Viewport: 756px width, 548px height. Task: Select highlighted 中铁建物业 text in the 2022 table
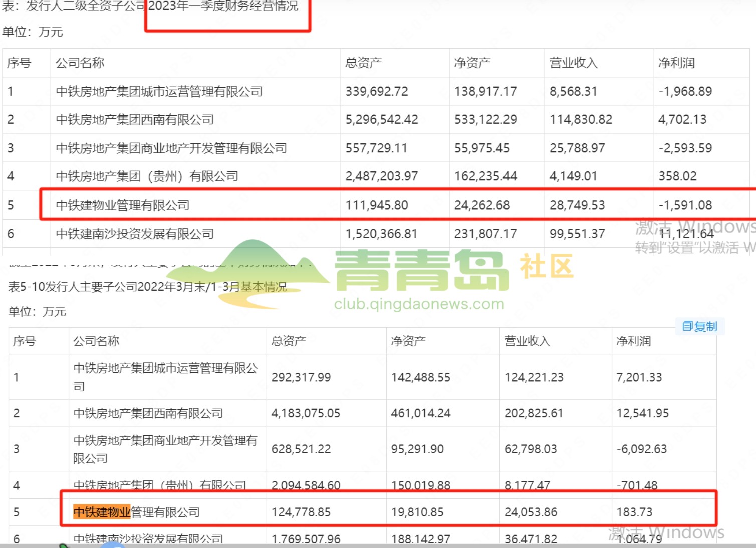[102, 512]
